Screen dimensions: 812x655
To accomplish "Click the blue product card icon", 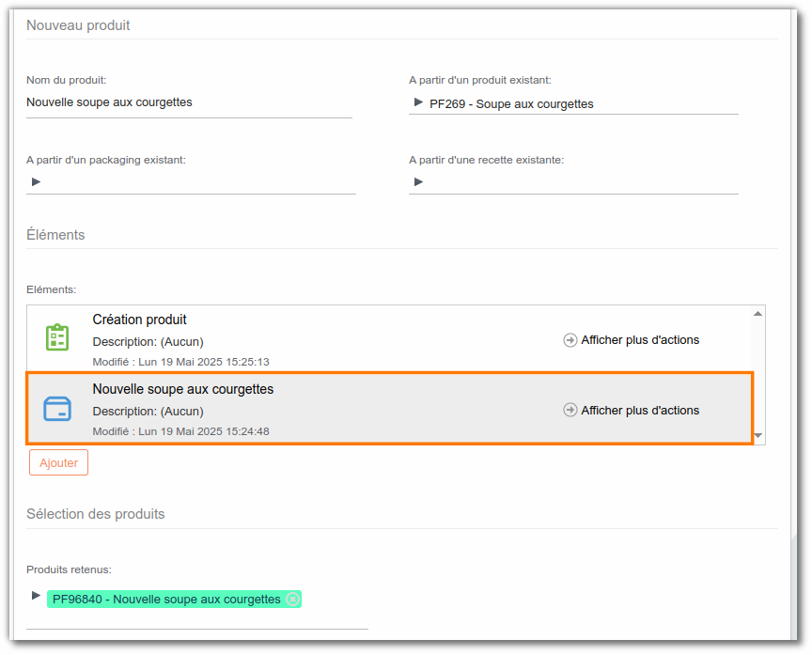I will (x=57, y=409).
